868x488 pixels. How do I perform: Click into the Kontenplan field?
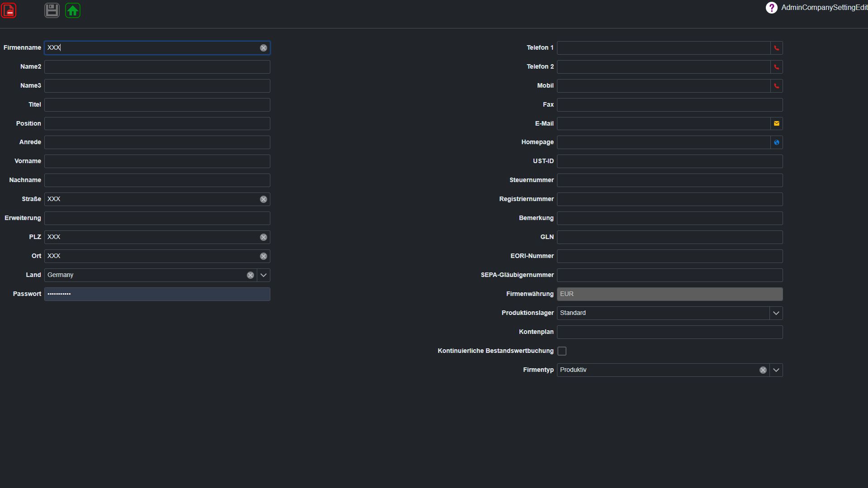670,332
